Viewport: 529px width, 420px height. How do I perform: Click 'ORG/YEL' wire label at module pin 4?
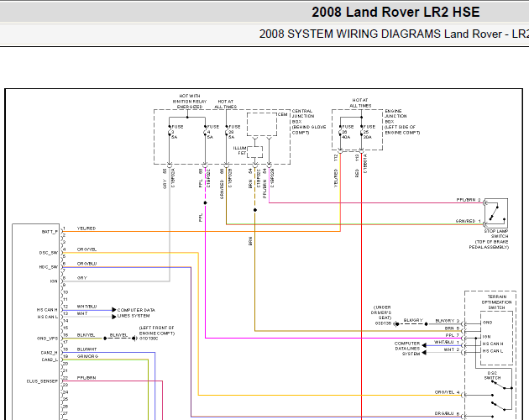pos(86,249)
